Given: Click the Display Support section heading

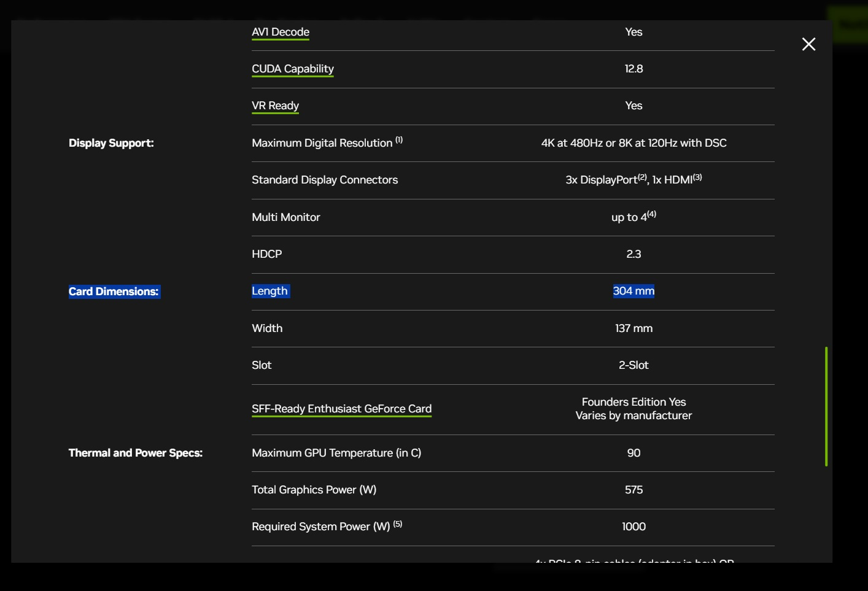Looking at the screenshot, I should 111,143.
